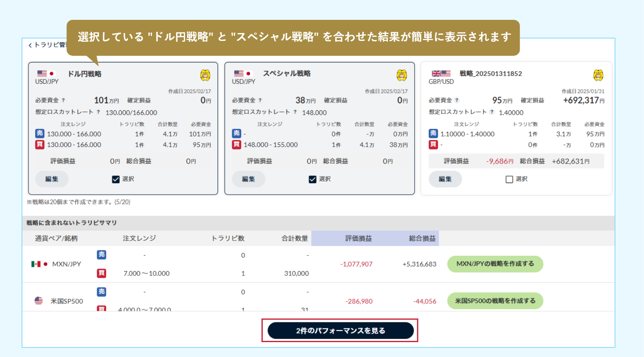Viewport: 644px width, 357px height.
Task: Check 選択 checkbox on GBP/USD strategy card
Action: 509,179
